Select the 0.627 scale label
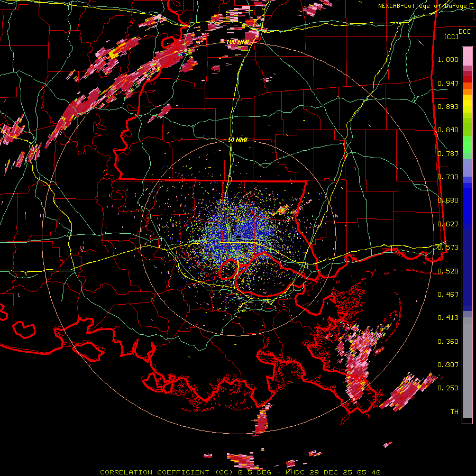 pos(448,224)
